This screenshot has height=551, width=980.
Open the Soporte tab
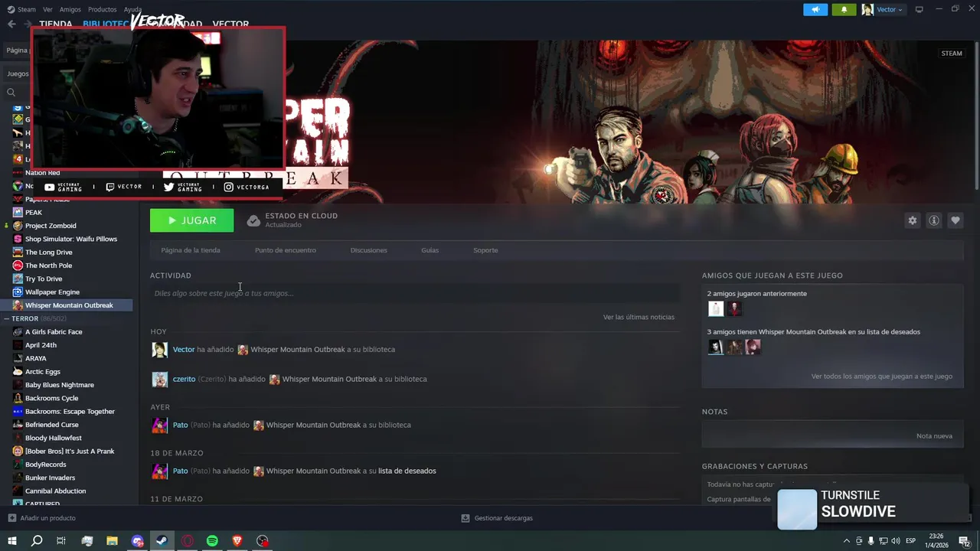485,250
